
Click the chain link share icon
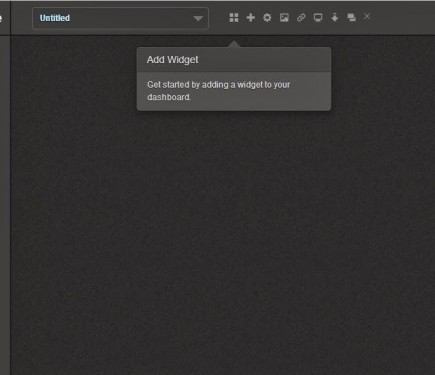click(x=301, y=18)
